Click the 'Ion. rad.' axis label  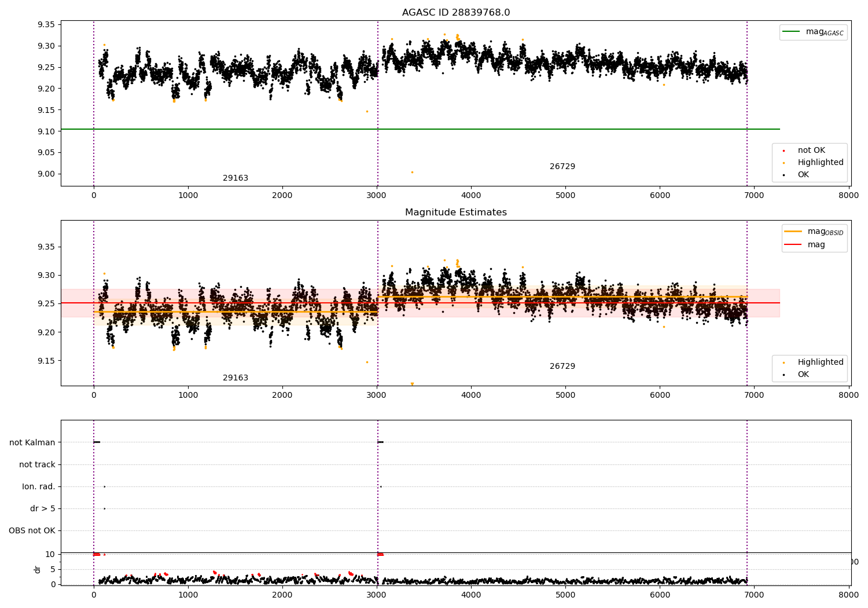click(x=39, y=486)
